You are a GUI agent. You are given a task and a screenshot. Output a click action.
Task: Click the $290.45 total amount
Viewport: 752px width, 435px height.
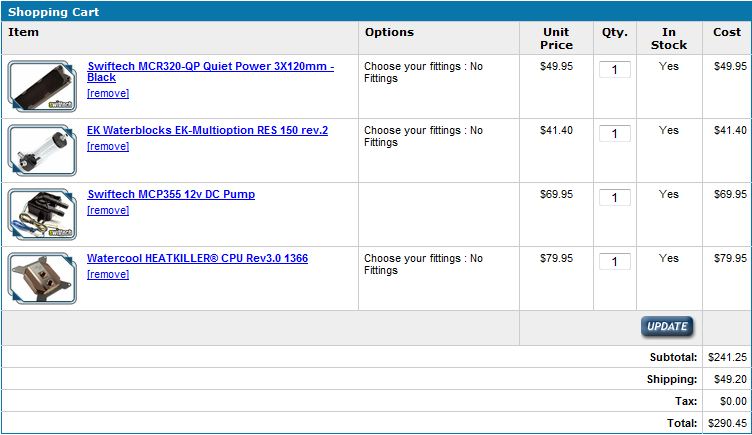coord(727,423)
